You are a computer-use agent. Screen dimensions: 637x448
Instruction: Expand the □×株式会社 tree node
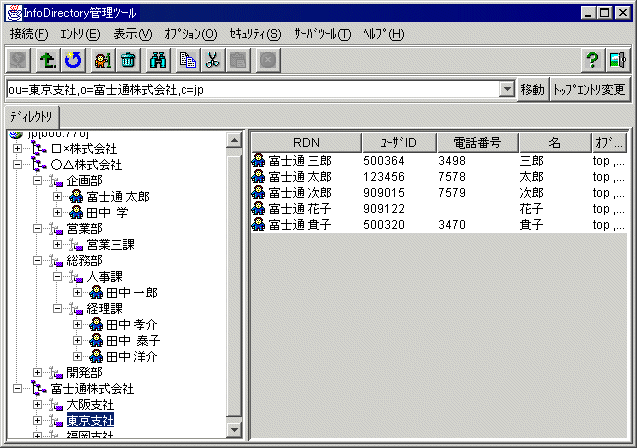click(x=17, y=148)
